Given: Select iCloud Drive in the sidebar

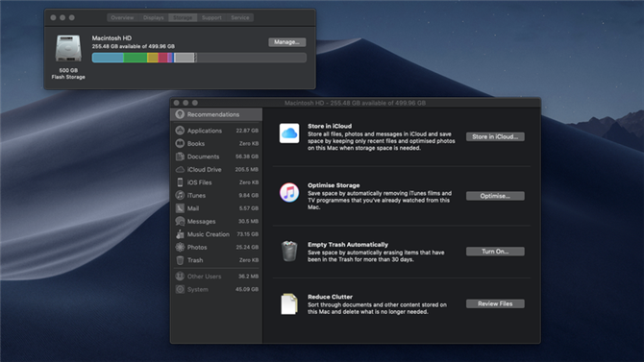Looking at the screenshot, I should coord(216,170).
